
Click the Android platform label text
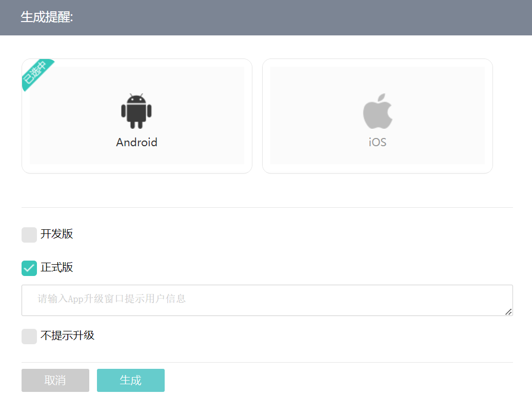137,142
